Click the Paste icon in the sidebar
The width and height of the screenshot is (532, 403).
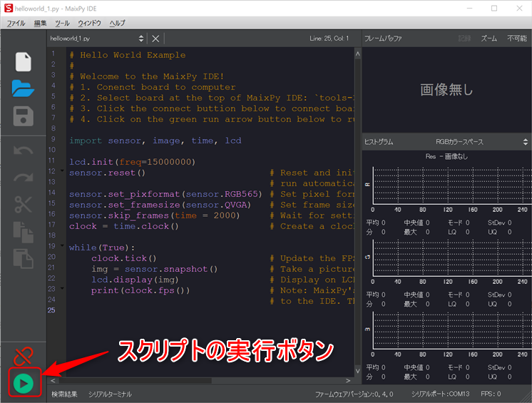click(23, 258)
